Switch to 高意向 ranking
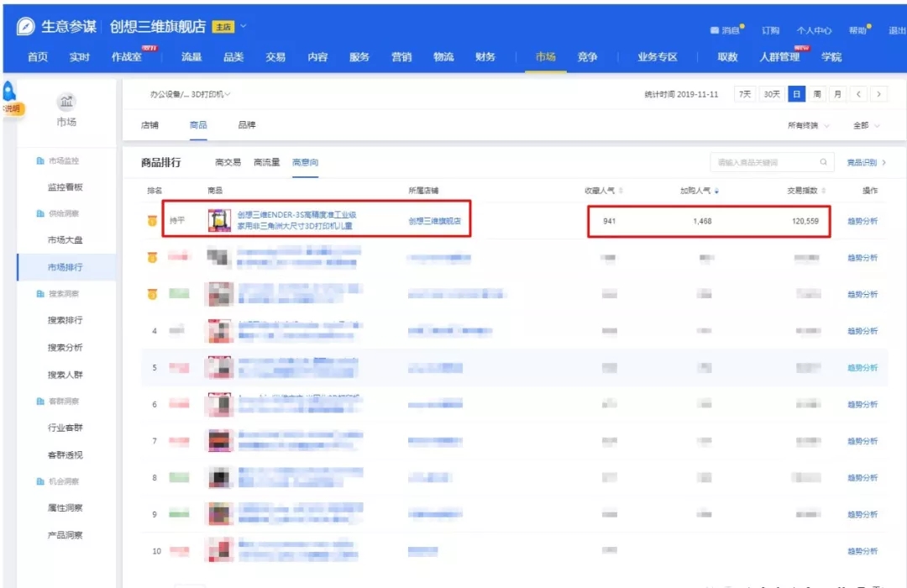This screenshot has height=588, width=907. click(x=305, y=163)
